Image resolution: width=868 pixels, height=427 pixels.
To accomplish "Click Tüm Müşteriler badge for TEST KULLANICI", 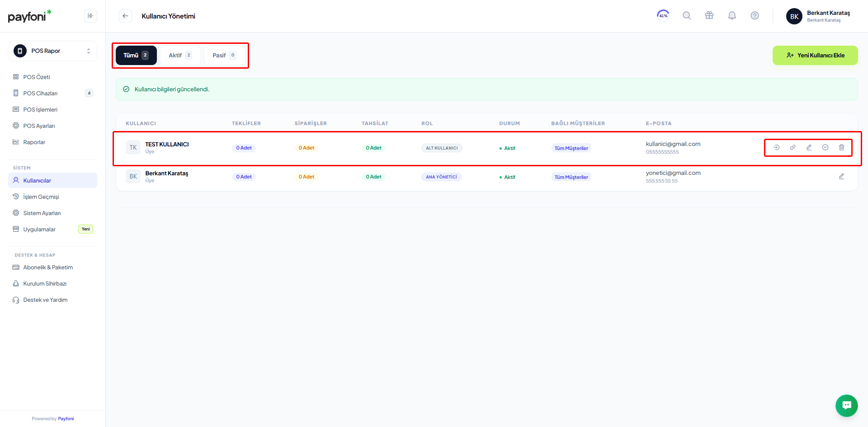I will (571, 148).
